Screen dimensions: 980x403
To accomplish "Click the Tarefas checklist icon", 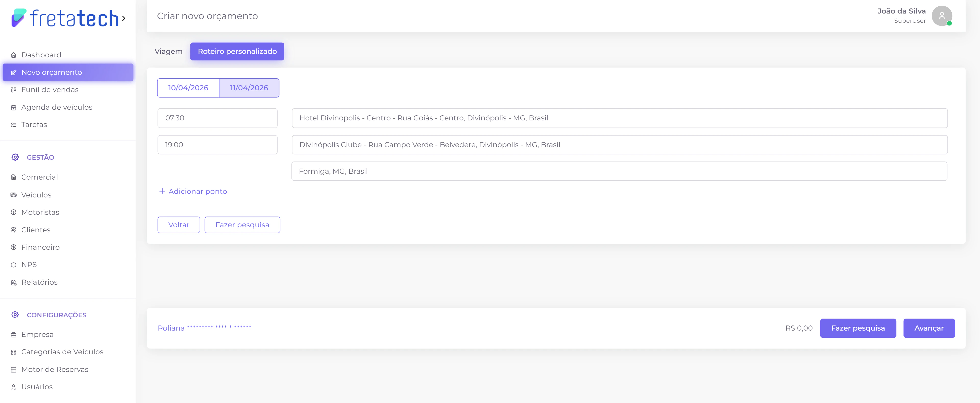I will [14, 125].
